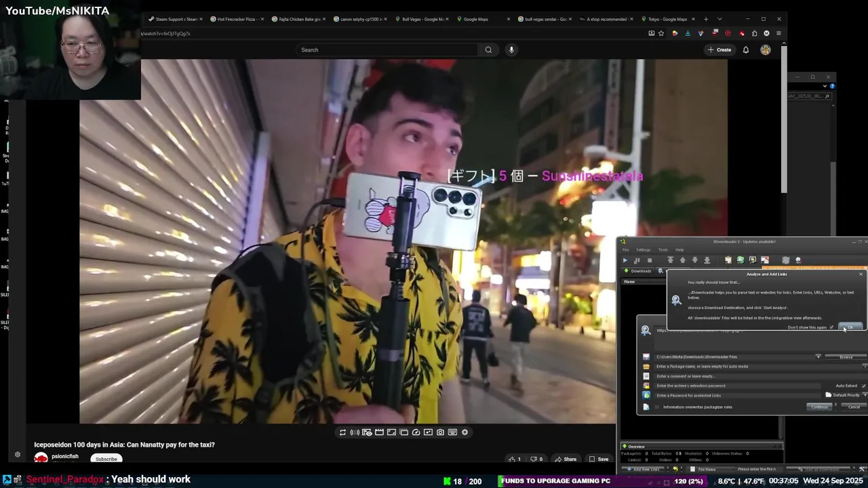868x488 pixels.
Task: Open the browser tab search dropdown
Action: tap(719, 19)
